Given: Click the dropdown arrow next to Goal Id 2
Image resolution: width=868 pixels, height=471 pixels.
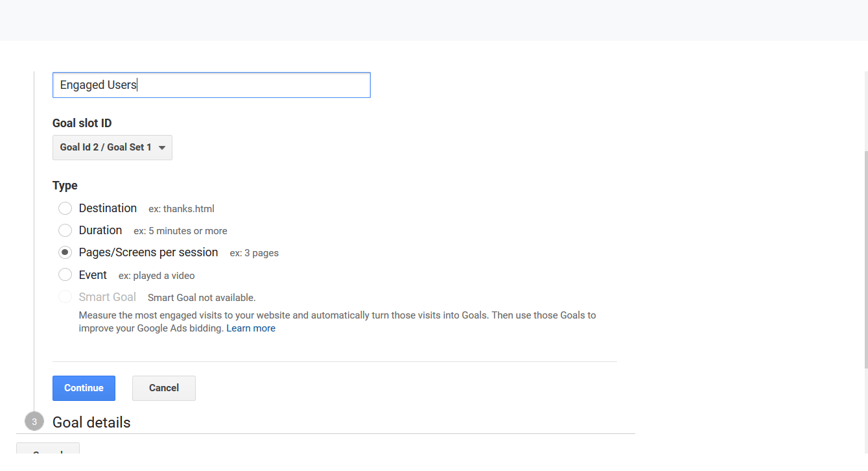Looking at the screenshot, I should pyautogui.click(x=161, y=147).
